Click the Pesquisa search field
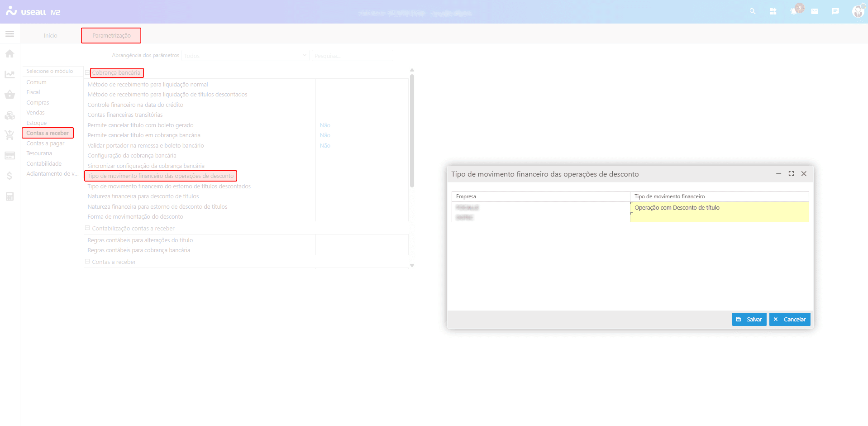This screenshot has height=426, width=868. pyautogui.click(x=352, y=56)
